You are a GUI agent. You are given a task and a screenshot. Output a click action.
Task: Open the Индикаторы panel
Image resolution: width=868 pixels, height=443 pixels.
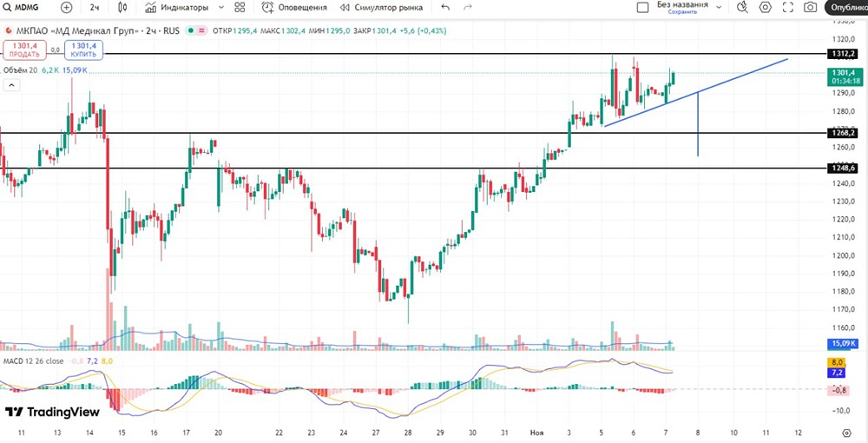(177, 7)
